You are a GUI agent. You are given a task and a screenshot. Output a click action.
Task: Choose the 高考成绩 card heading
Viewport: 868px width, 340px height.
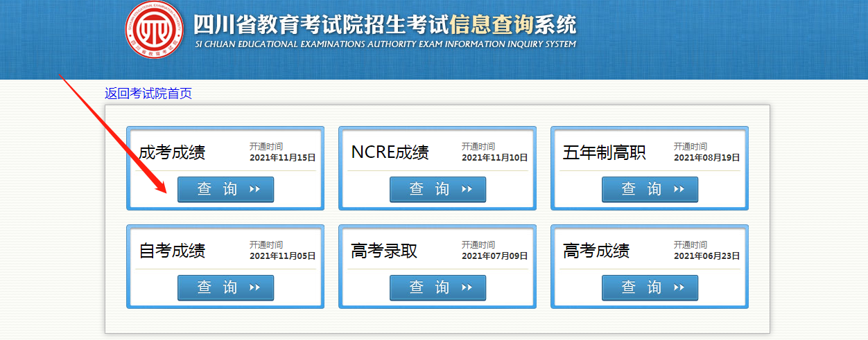(596, 251)
